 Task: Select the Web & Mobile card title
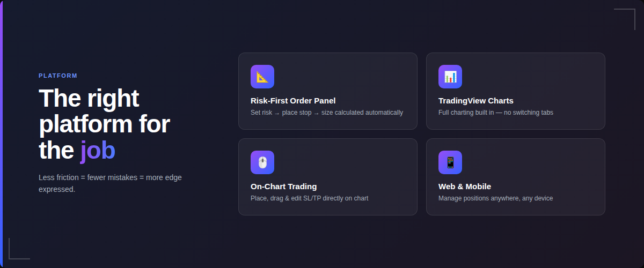tap(464, 187)
